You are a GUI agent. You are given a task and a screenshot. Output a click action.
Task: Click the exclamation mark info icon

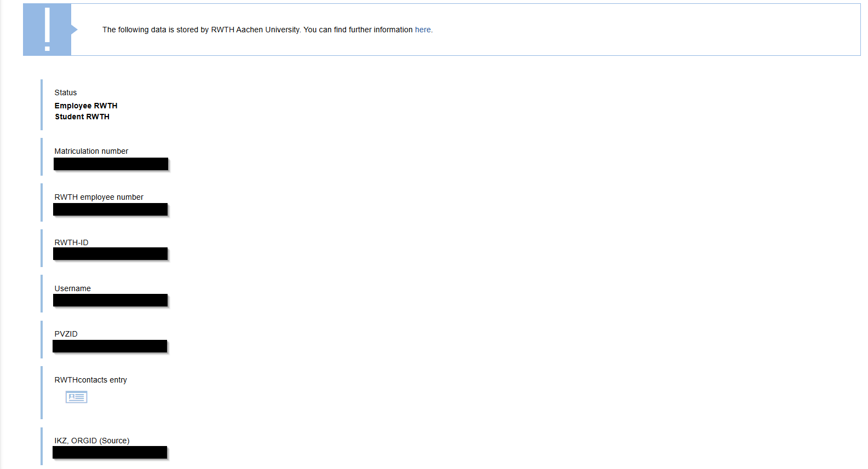pyautogui.click(x=47, y=30)
